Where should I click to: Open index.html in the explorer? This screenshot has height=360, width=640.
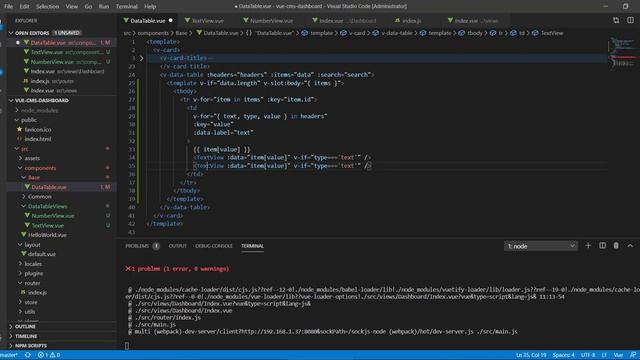38,139
